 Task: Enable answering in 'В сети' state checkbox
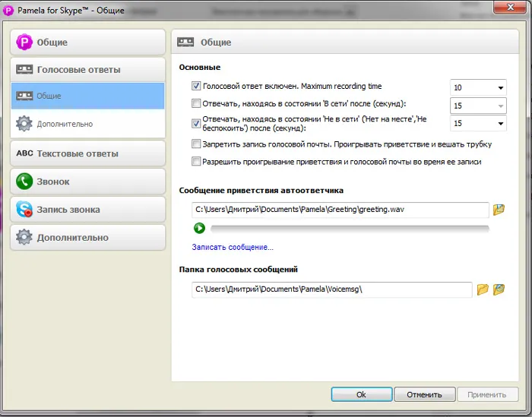click(196, 103)
